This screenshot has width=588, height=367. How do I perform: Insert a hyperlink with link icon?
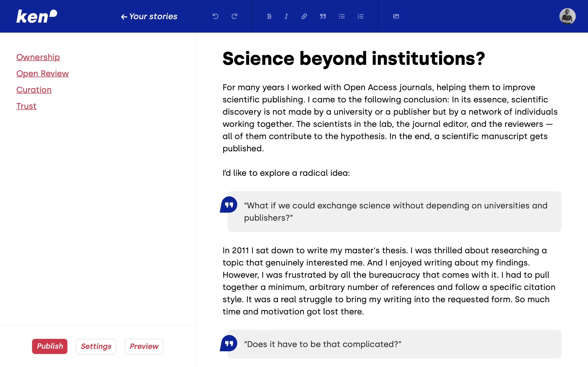[x=304, y=16]
